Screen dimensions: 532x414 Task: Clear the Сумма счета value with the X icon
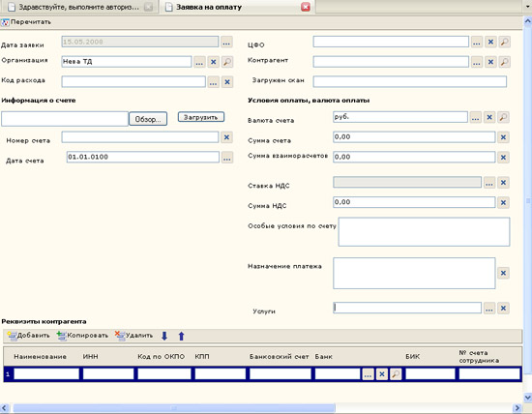coord(503,137)
